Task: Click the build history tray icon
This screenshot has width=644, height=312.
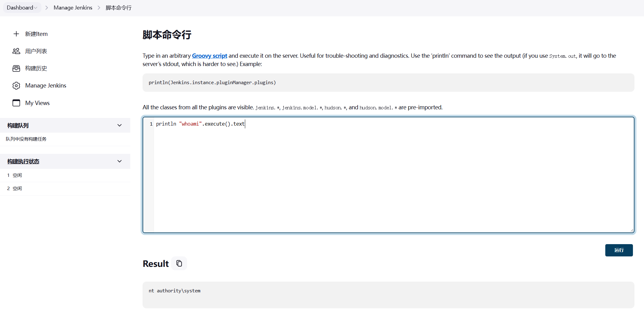Action: click(x=16, y=68)
